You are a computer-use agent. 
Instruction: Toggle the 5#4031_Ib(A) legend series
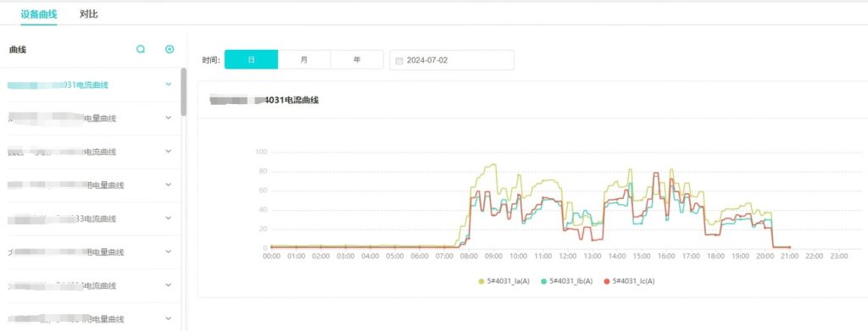tap(567, 281)
